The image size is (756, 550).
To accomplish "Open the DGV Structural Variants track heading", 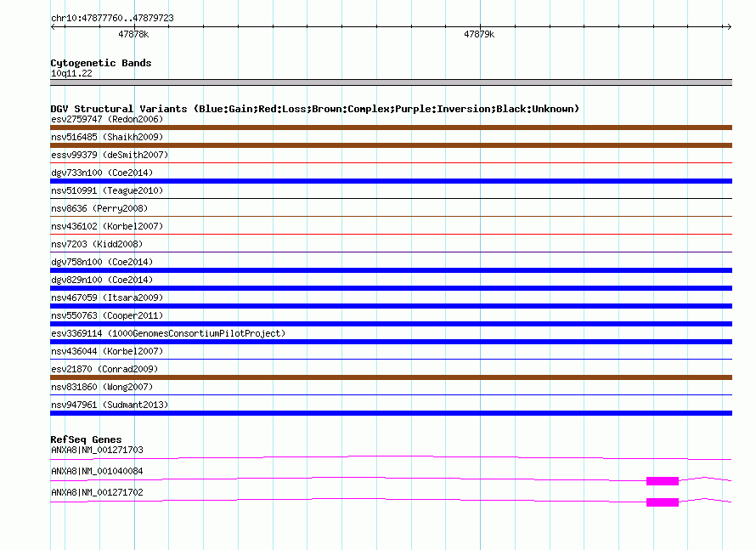I will [x=314, y=109].
